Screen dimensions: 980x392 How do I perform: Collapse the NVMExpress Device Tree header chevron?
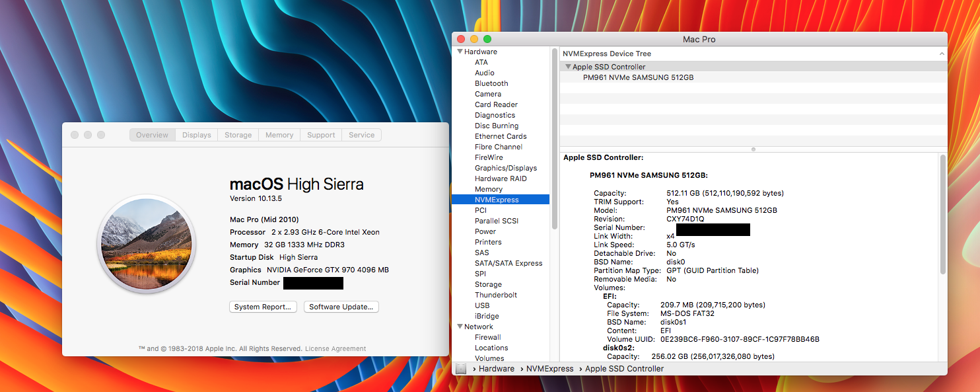pos(941,54)
